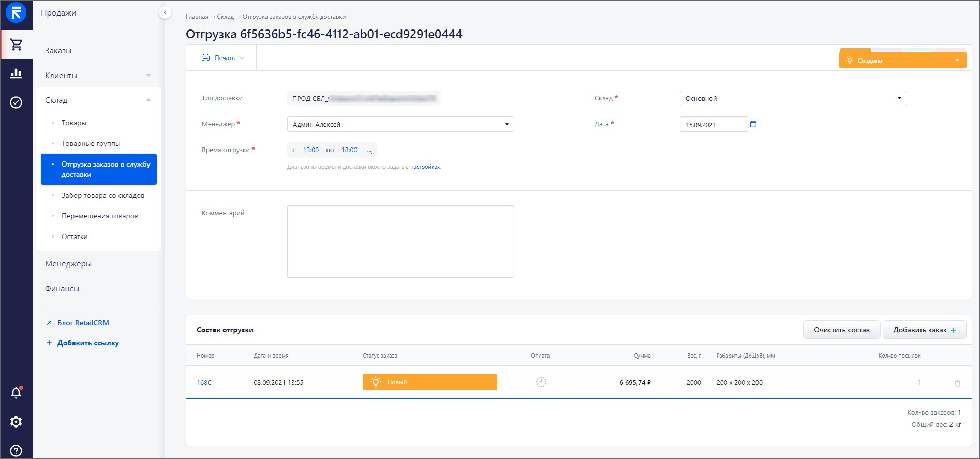Screen dimensions: 980x459
Task: Open order number 168C link
Action: [x=204, y=382]
